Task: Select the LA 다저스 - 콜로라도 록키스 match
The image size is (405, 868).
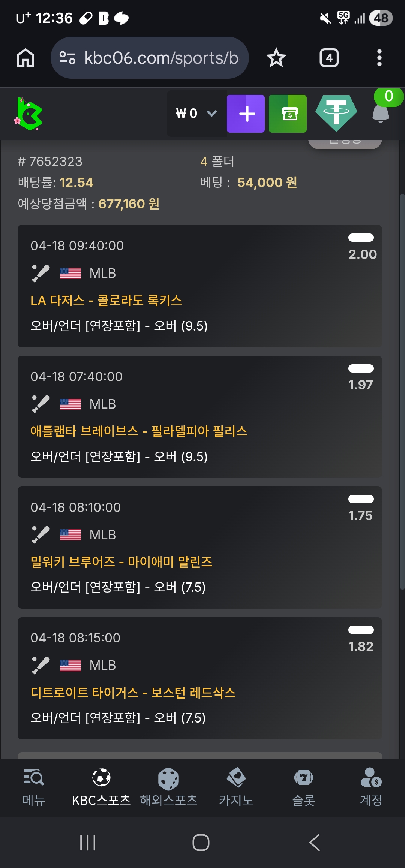Action: tap(106, 301)
